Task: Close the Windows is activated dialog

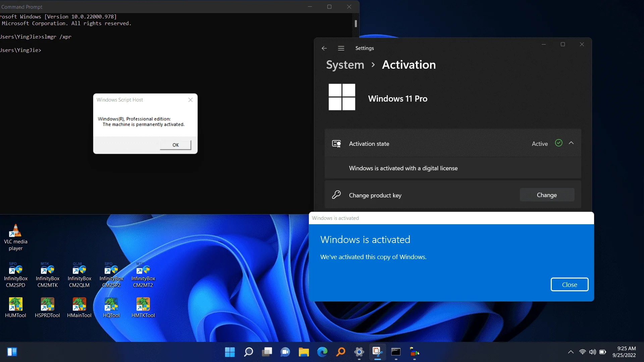Action: [569, 285]
